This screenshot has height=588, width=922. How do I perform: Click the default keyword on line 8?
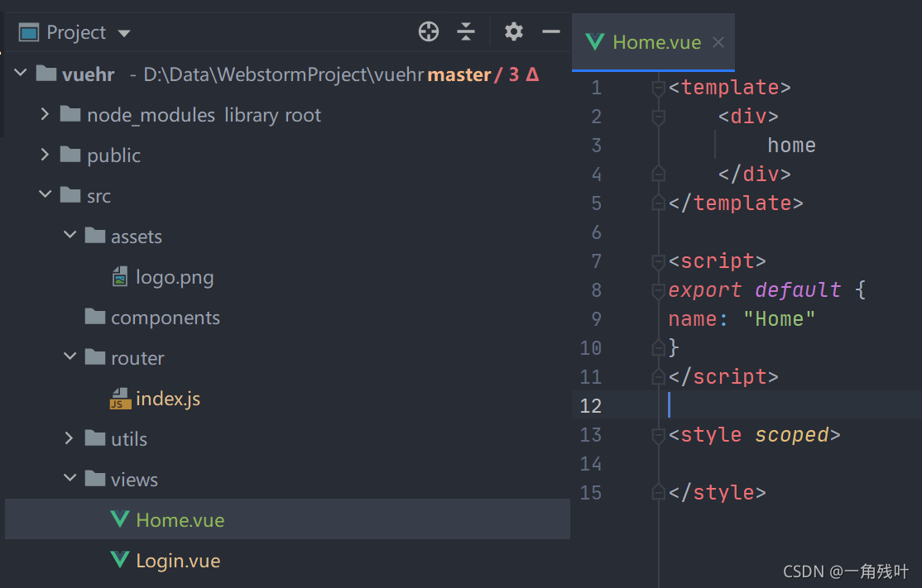pos(798,289)
